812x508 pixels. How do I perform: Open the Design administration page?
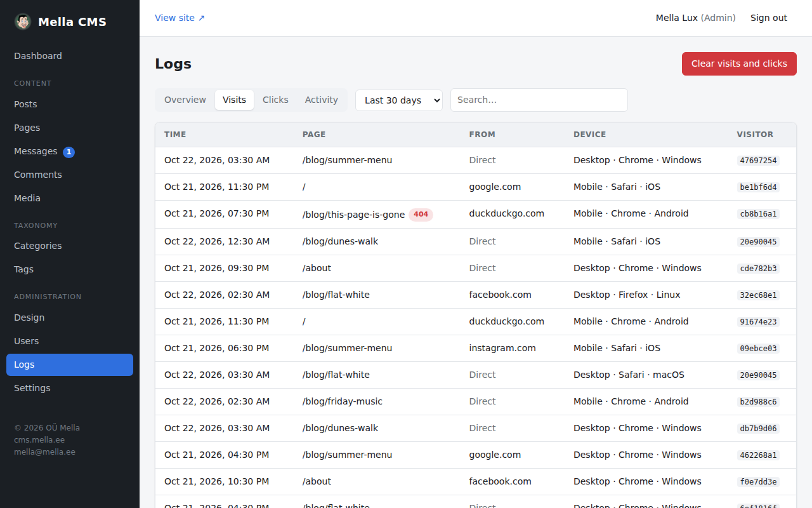pos(70,317)
